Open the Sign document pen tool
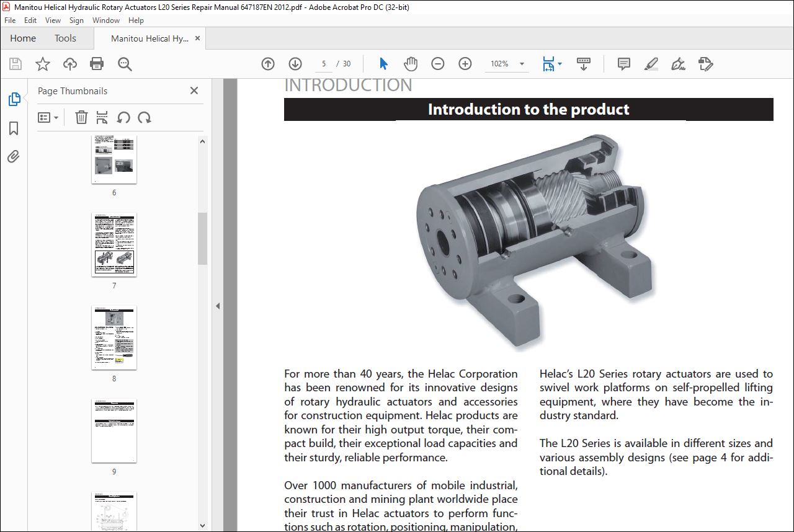The image size is (794, 532). click(678, 64)
